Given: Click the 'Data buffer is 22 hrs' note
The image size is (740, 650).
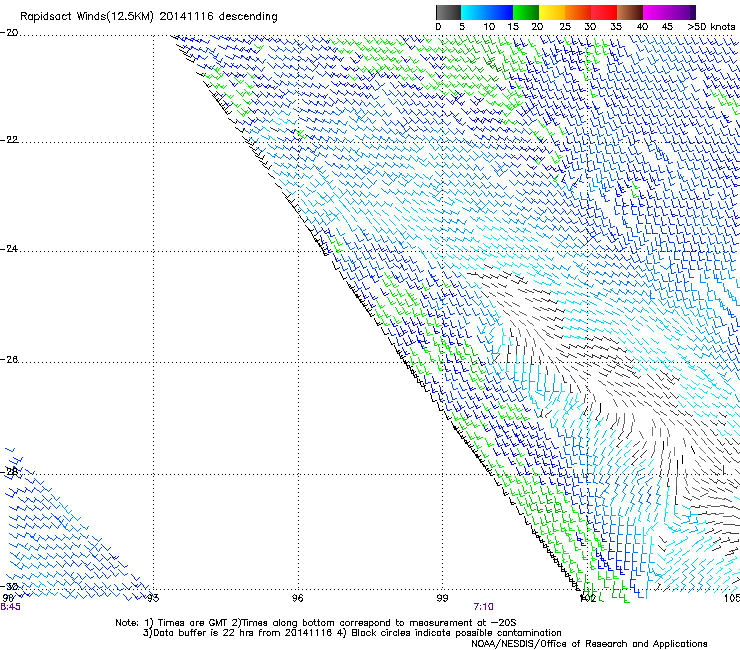Looking at the screenshot, I should pyautogui.click(x=352, y=633).
